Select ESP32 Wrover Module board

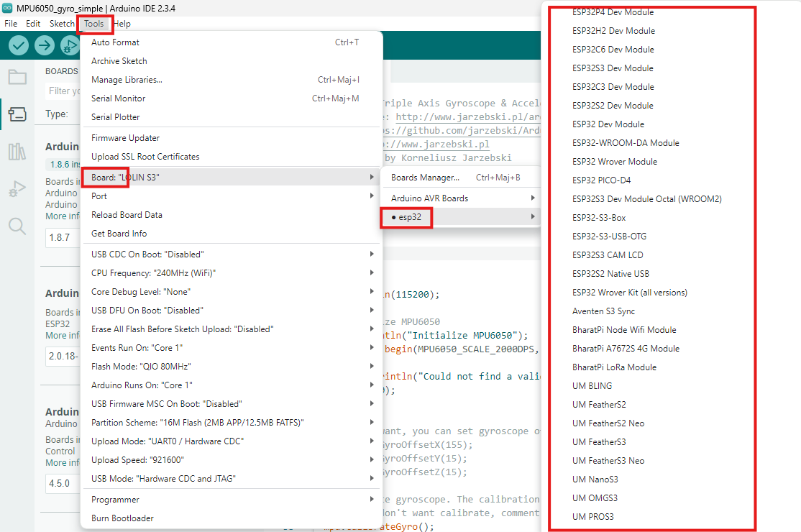point(615,161)
